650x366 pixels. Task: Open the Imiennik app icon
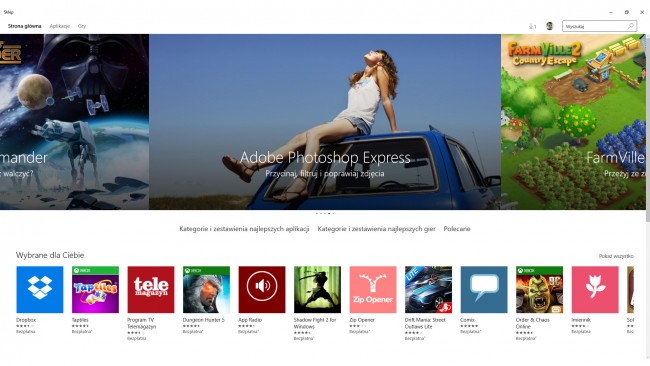[x=595, y=289]
